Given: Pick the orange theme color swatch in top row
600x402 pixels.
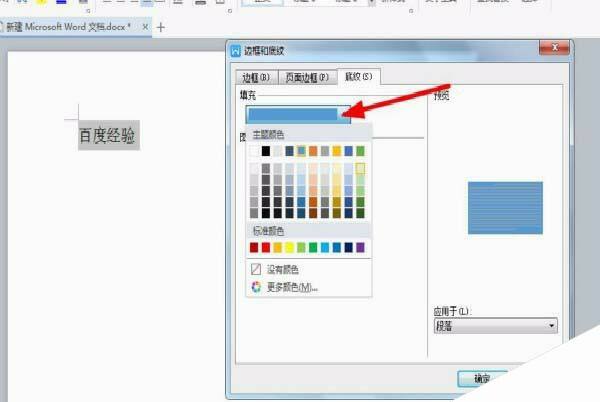Looking at the screenshot, I should click(x=313, y=151).
